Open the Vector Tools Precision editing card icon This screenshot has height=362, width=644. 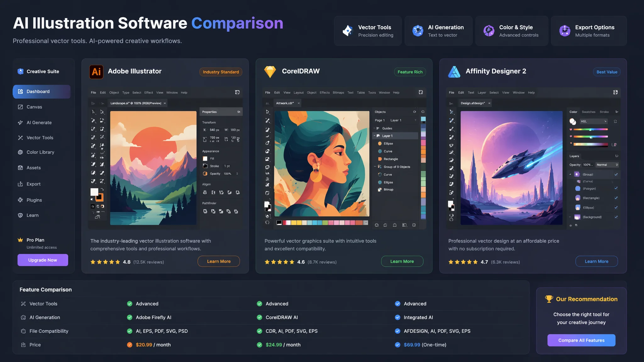(347, 31)
